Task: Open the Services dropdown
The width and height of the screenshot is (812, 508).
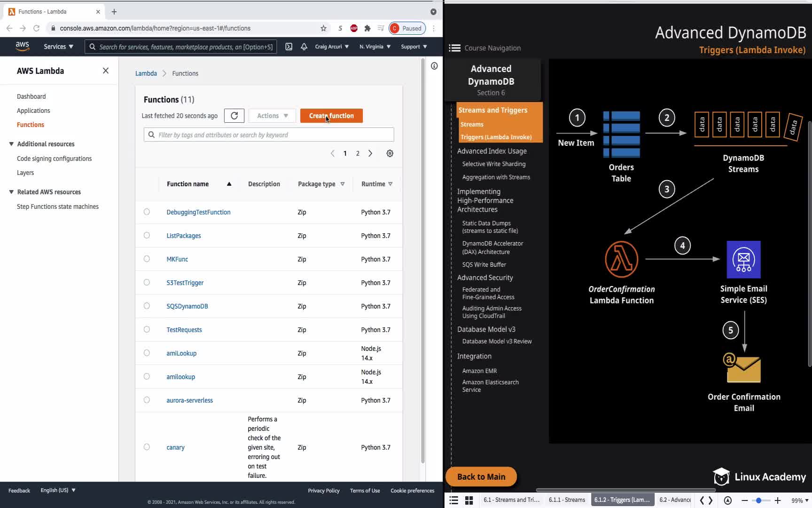Action: pos(58,47)
